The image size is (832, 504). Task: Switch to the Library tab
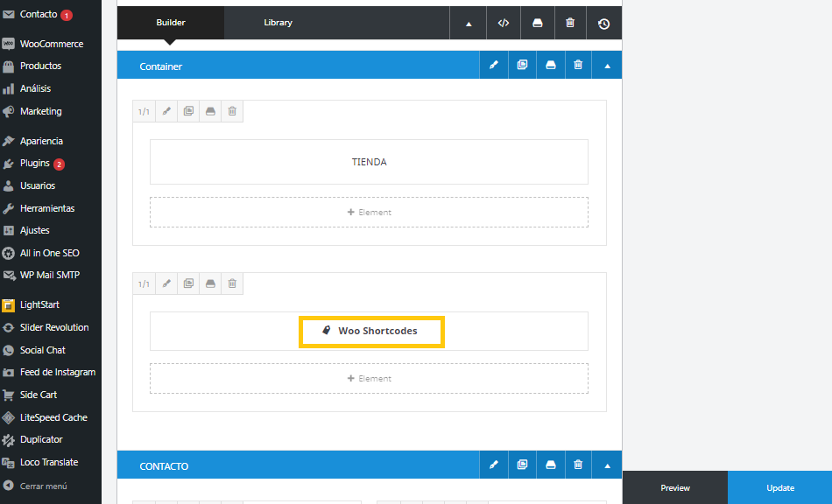click(278, 23)
